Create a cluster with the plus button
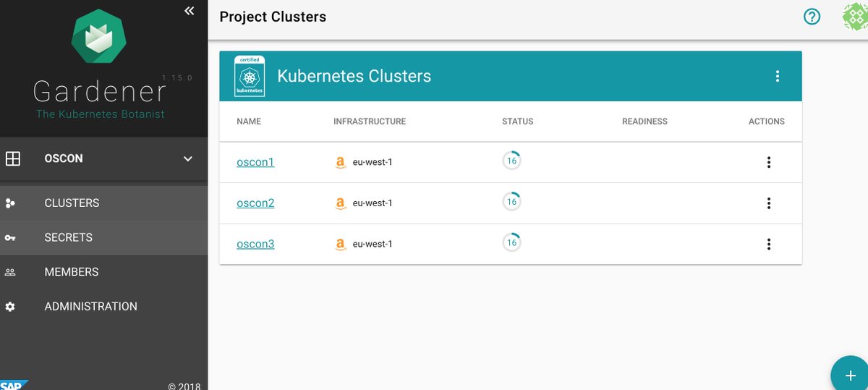Image resolution: width=868 pixels, height=390 pixels. click(x=849, y=375)
